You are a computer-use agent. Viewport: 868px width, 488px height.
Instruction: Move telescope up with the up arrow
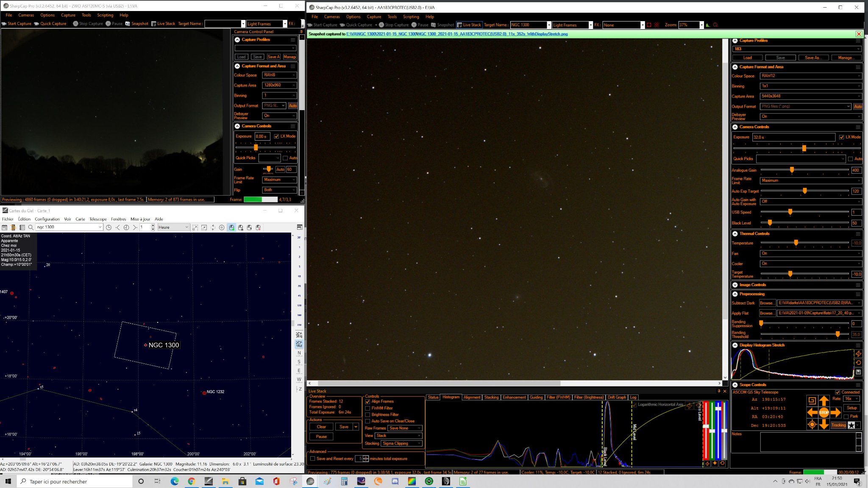[823, 400]
